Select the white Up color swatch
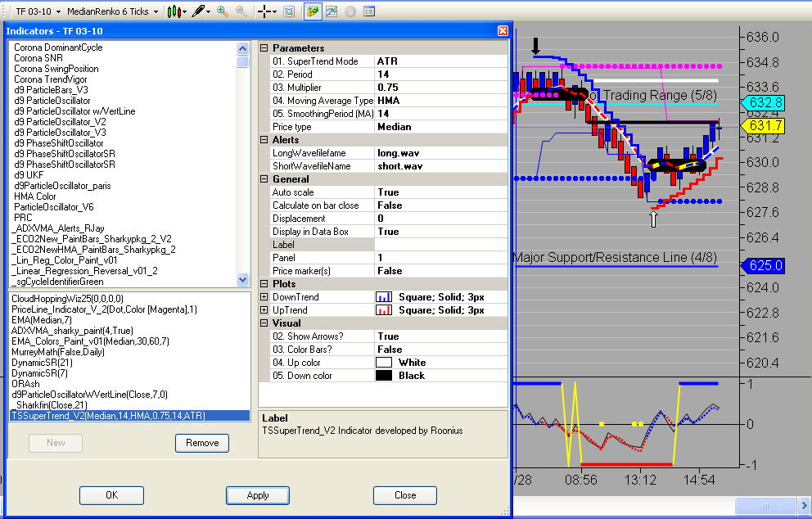 (x=384, y=363)
